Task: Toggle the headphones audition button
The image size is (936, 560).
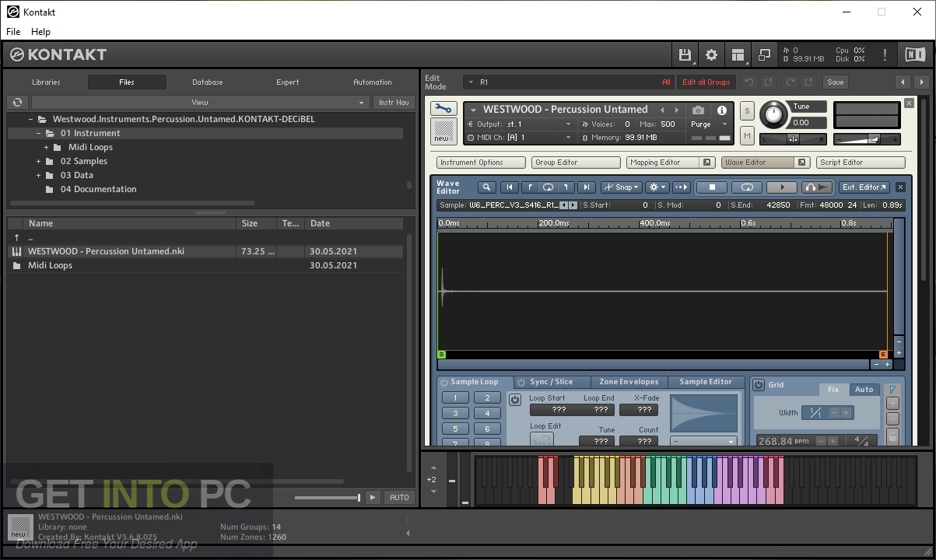Action: [816, 187]
